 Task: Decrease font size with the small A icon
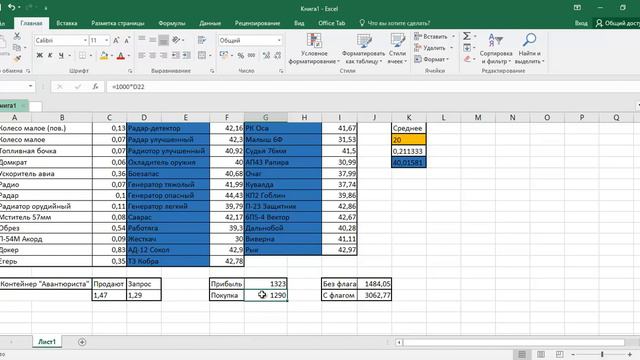[127, 40]
